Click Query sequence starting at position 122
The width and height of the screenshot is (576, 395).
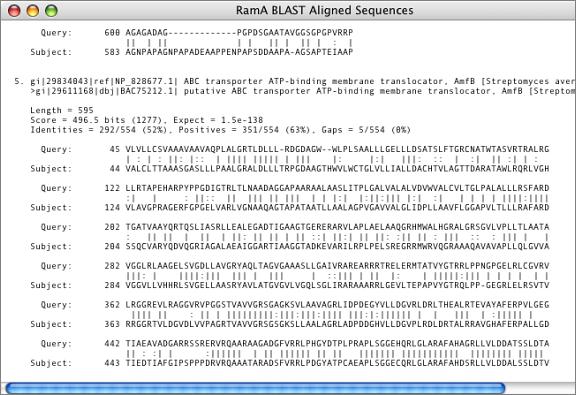pyautogui.click(x=337, y=188)
